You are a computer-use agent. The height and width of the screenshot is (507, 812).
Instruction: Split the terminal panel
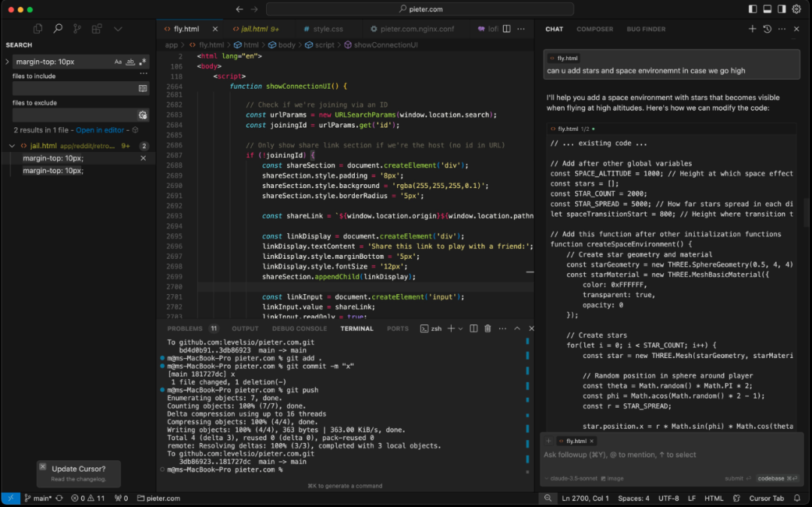pos(474,328)
